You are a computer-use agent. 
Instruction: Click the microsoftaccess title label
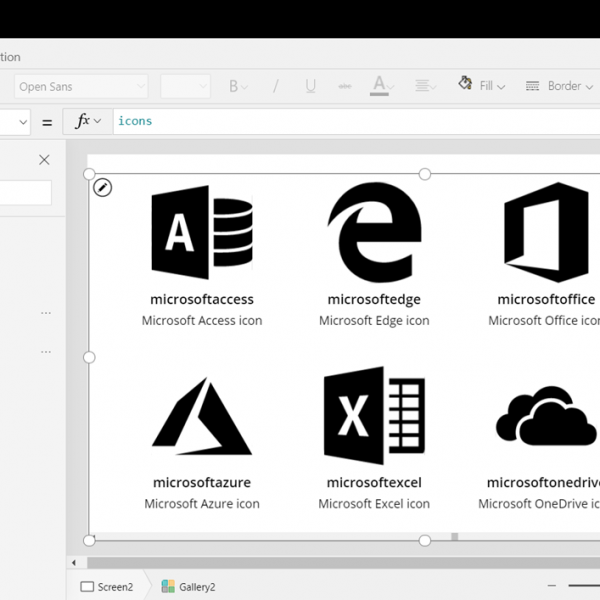point(202,299)
